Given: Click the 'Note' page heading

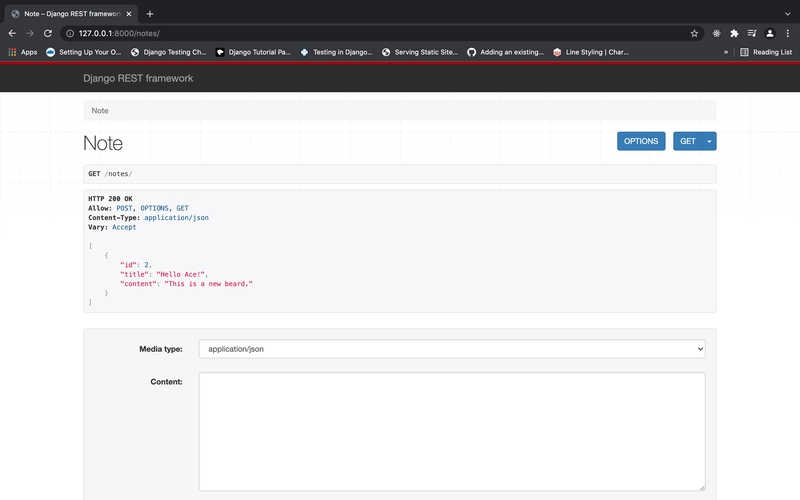Looking at the screenshot, I should coord(103,143).
